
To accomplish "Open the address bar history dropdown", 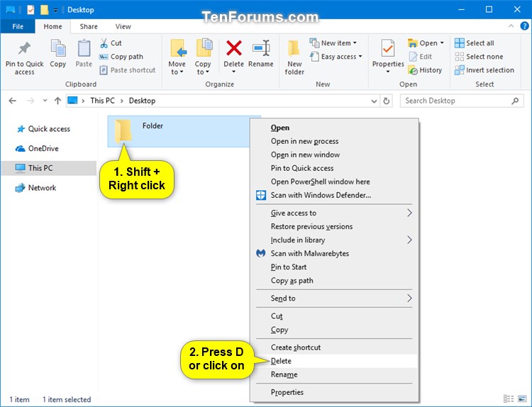I will point(374,101).
